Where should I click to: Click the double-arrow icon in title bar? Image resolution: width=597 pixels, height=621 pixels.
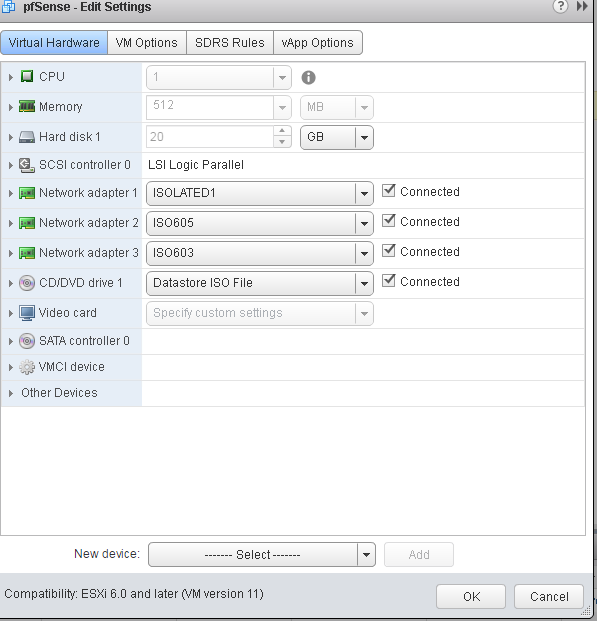[x=582, y=6]
